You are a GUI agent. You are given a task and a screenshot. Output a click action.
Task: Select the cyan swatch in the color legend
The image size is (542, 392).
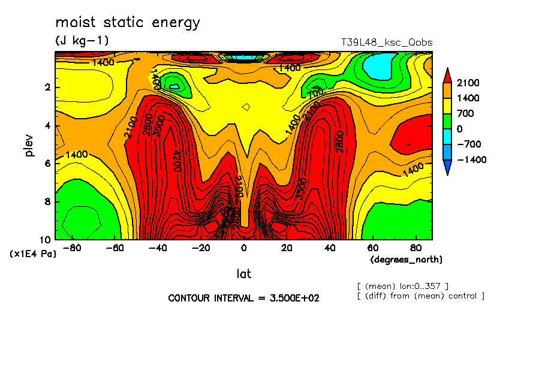pos(447,137)
